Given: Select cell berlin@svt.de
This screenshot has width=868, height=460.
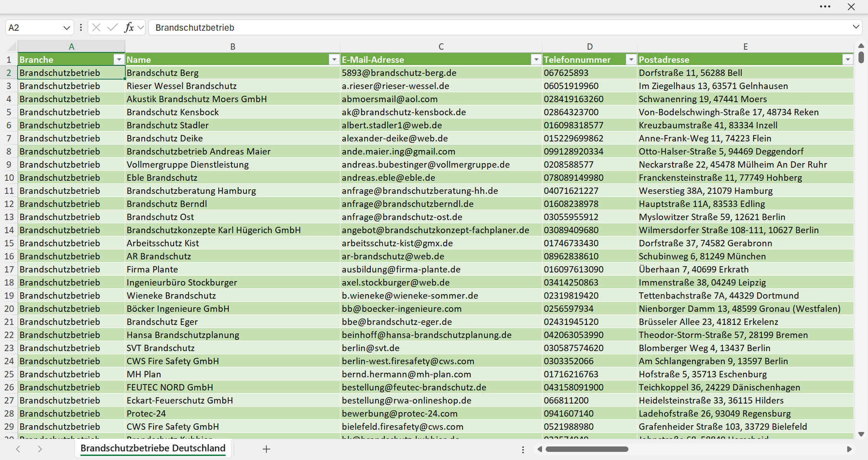Looking at the screenshot, I should pos(441,348).
